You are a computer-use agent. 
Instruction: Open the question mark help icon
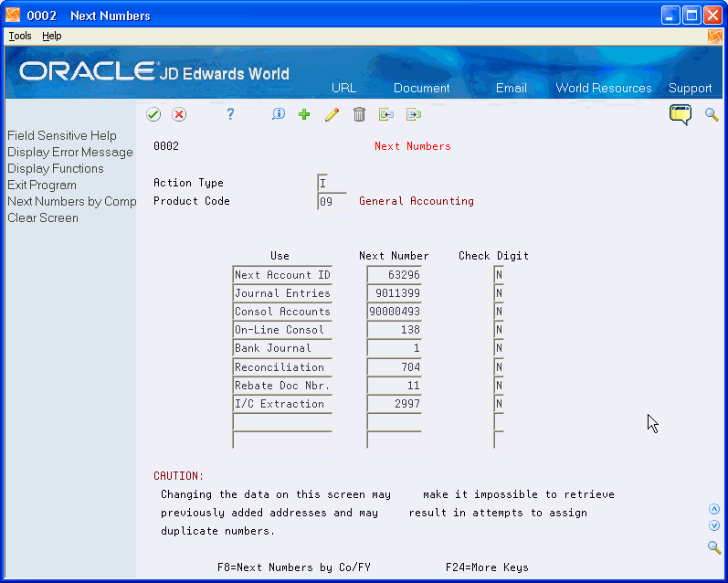(230, 114)
